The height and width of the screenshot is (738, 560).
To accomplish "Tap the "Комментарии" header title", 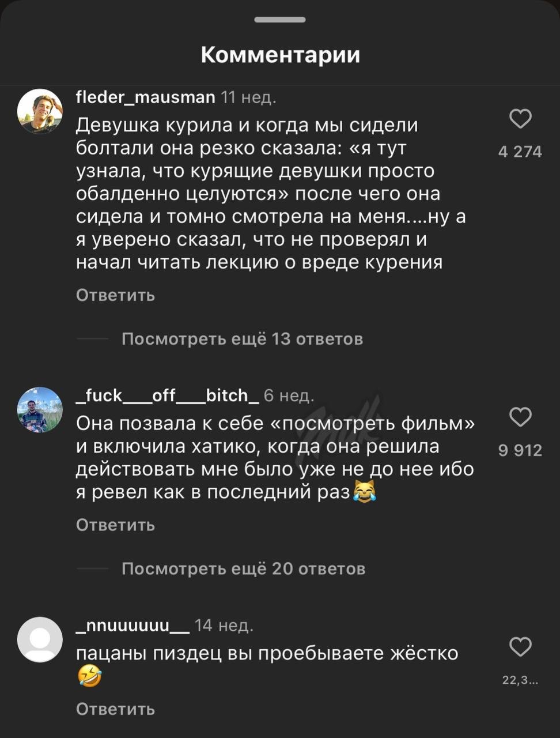I will pyautogui.click(x=280, y=55).
